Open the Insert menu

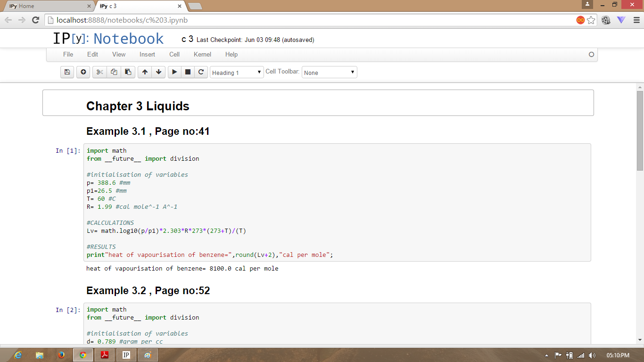pos(147,54)
